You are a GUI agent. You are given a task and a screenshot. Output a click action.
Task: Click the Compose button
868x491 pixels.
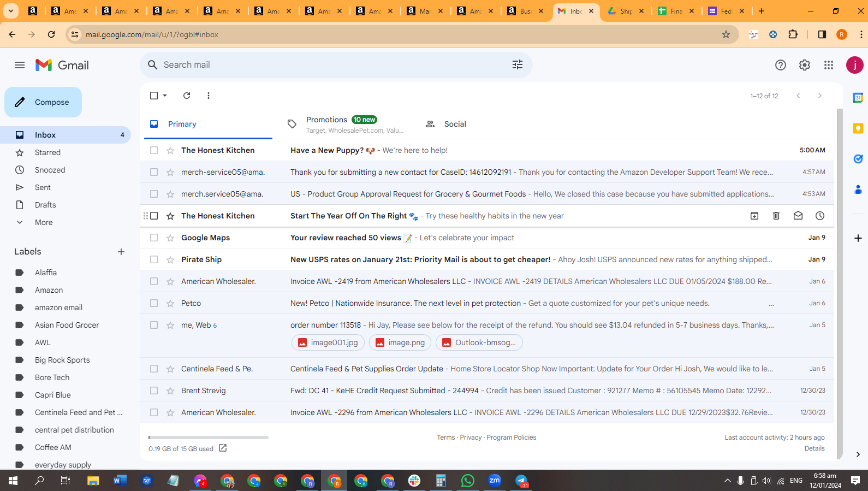click(43, 102)
